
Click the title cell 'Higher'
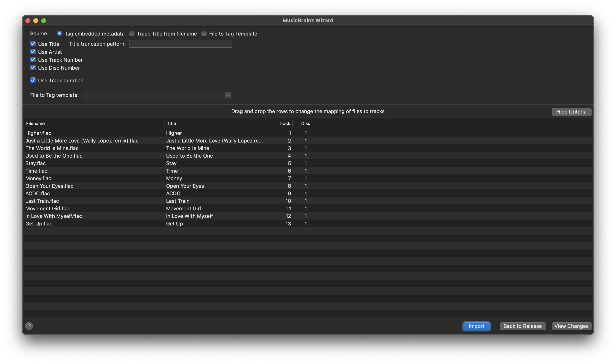pyautogui.click(x=174, y=133)
